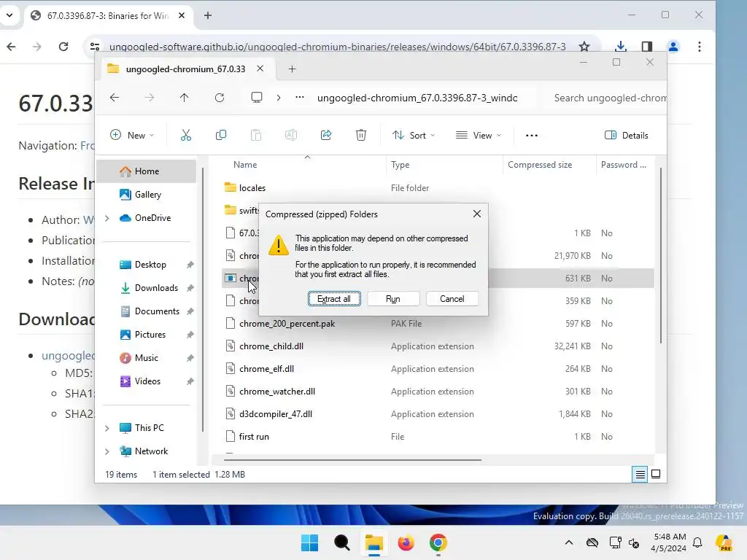Click the Share icon in Explorer toolbar
Screen dimensions: 747x560
[x=326, y=135]
